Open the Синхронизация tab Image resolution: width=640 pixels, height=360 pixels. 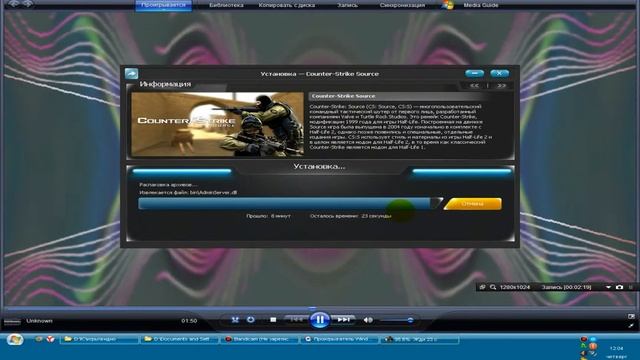pyautogui.click(x=402, y=5)
